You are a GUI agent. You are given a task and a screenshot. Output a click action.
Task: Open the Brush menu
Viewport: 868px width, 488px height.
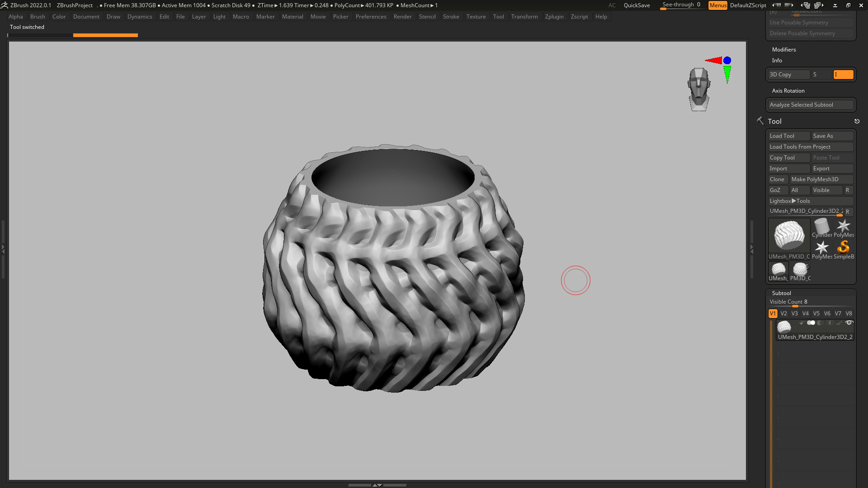click(38, 17)
